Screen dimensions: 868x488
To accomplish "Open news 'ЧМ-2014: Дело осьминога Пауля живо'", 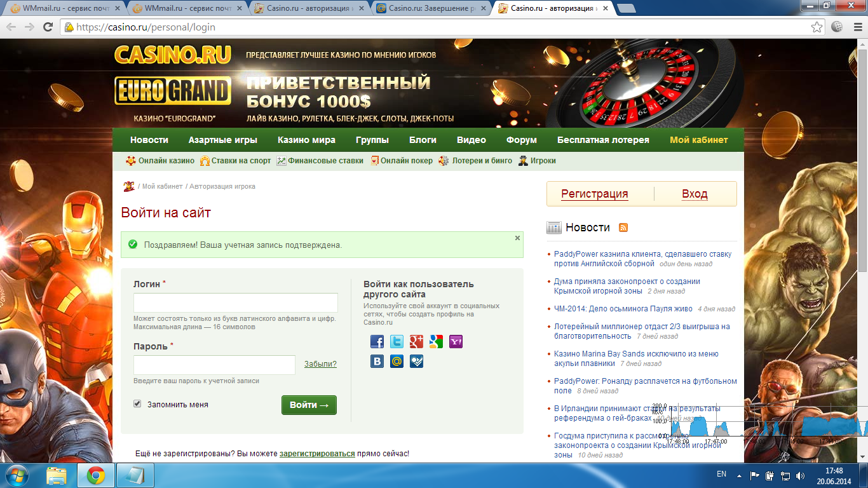I will [x=623, y=309].
